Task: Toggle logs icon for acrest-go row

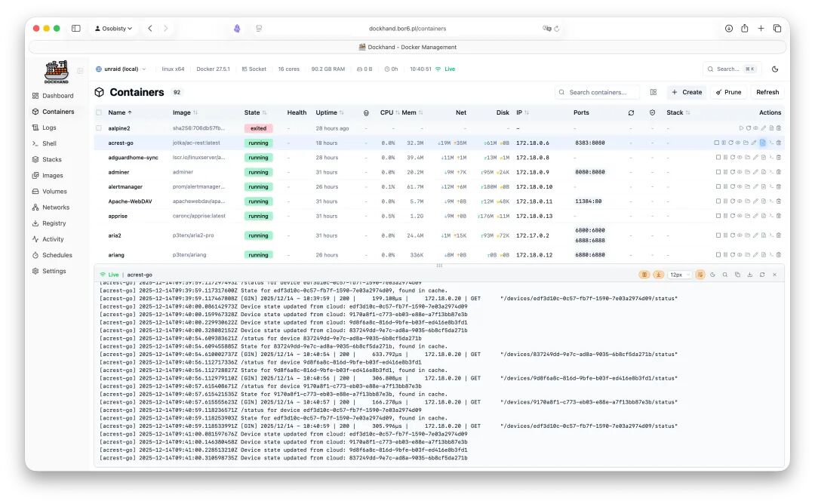Action: point(762,143)
